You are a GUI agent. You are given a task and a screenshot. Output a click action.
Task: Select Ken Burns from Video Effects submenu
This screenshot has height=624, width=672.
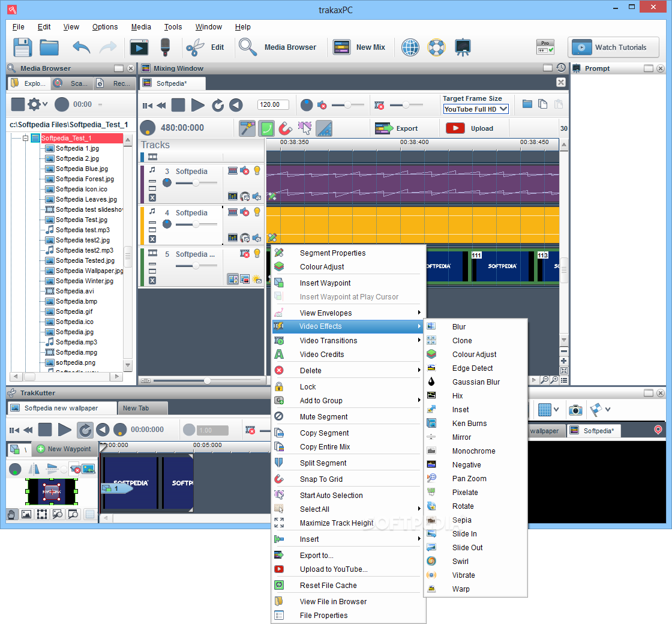click(x=476, y=423)
